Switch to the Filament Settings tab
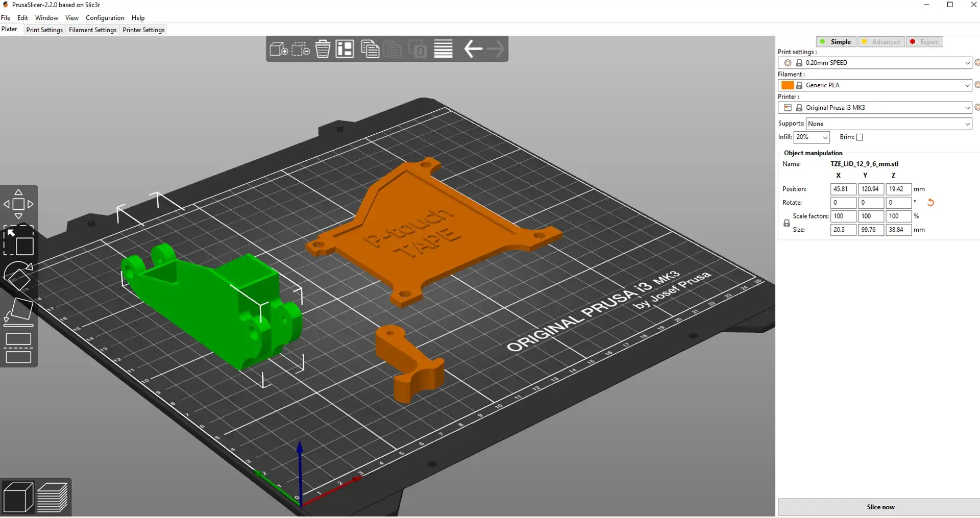The height and width of the screenshot is (518, 980). click(x=93, y=30)
